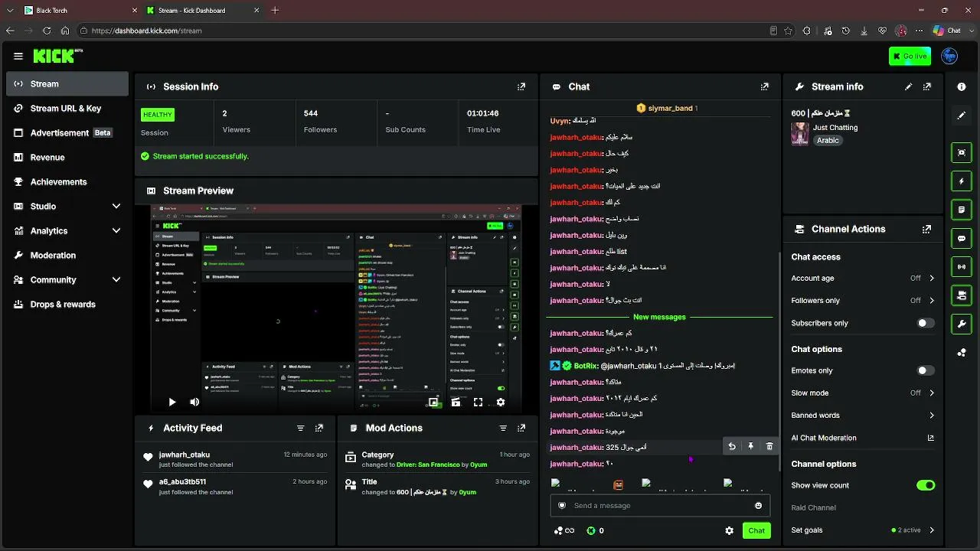The height and width of the screenshot is (551, 980).
Task: Open a new browser tab
Action: coord(275,11)
